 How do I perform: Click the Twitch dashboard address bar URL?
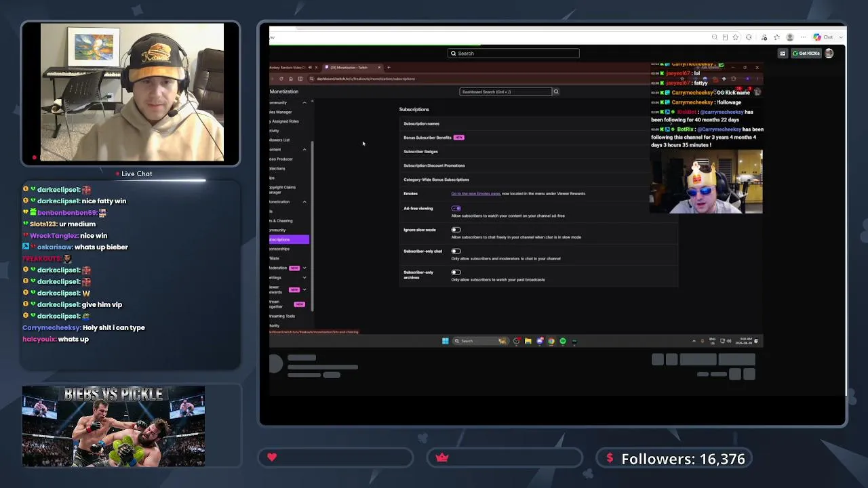click(x=366, y=79)
